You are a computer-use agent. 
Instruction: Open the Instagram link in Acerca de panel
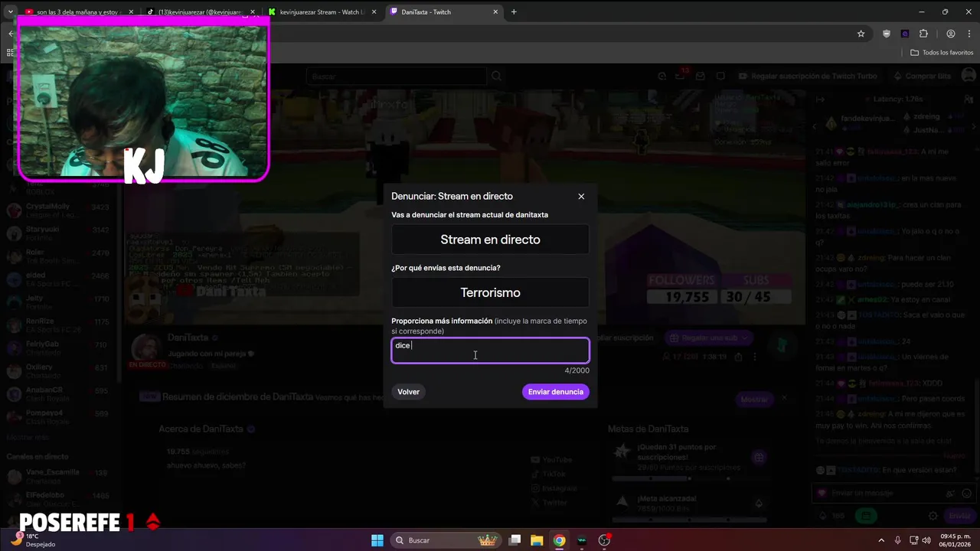point(554,488)
